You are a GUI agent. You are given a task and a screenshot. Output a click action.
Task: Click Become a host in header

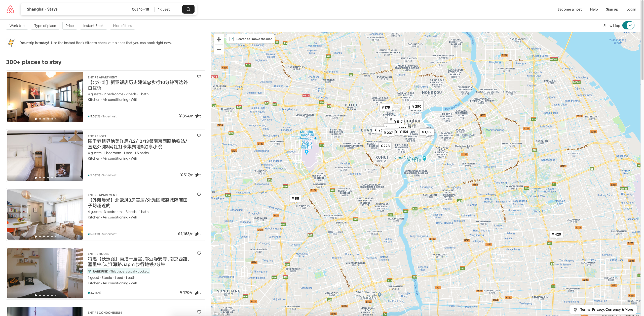[570, 9]
